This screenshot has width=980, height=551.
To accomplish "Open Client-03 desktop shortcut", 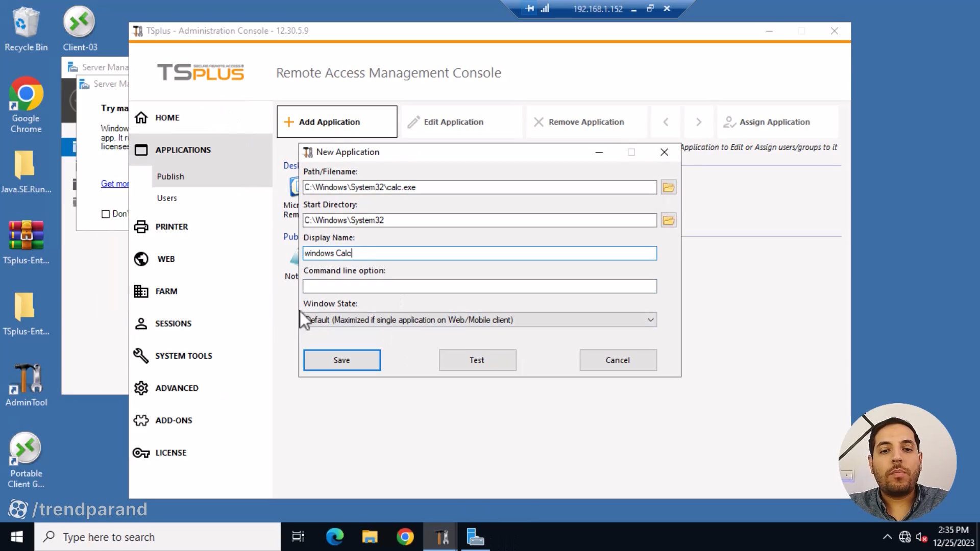I will [80, 30].
